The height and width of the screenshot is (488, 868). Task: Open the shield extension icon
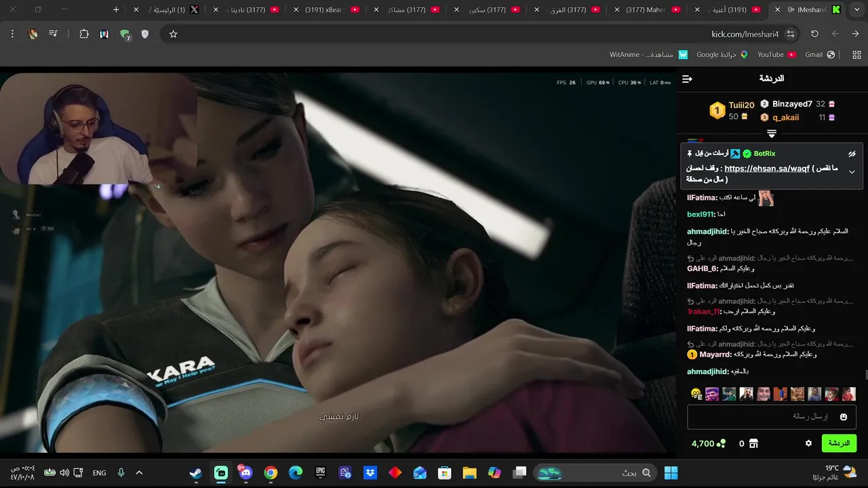pyautogui.click(x=144, y=34)
